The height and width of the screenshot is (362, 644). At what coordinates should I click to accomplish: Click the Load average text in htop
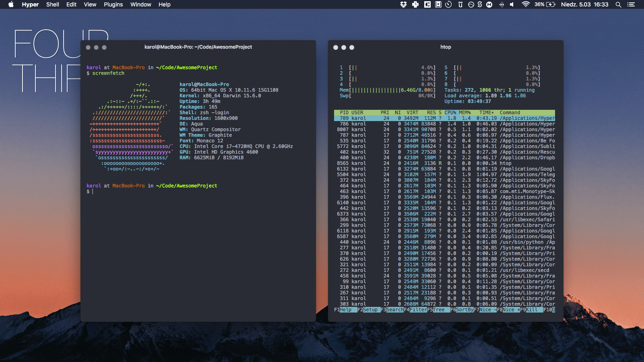point(485,96)
